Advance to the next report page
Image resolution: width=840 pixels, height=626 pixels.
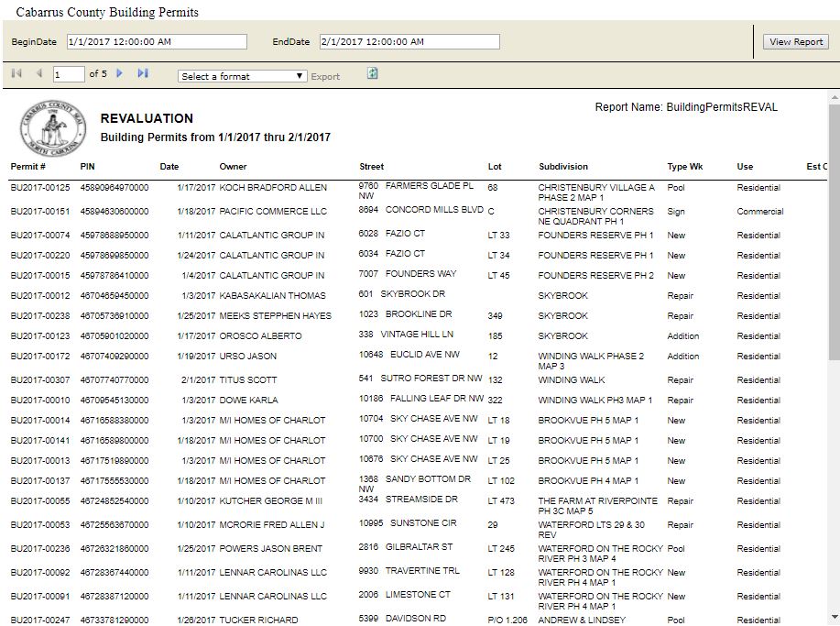coord(119,73)
